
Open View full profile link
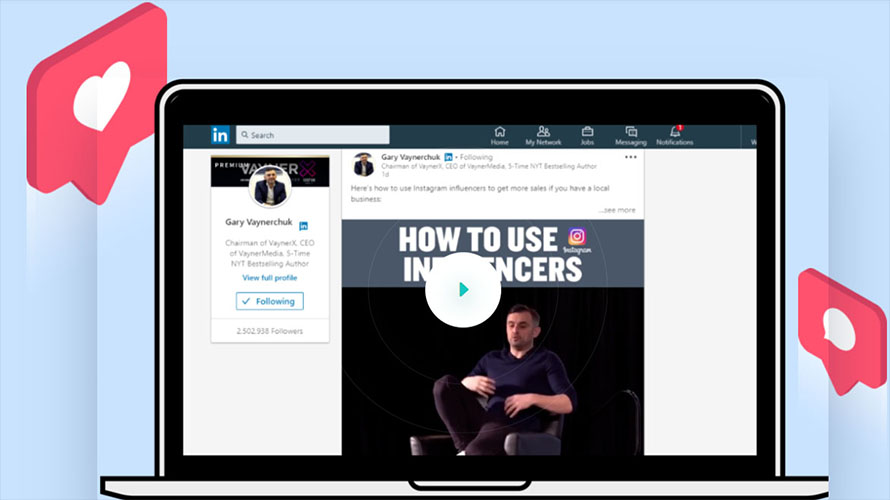click(x=270, y=278)
